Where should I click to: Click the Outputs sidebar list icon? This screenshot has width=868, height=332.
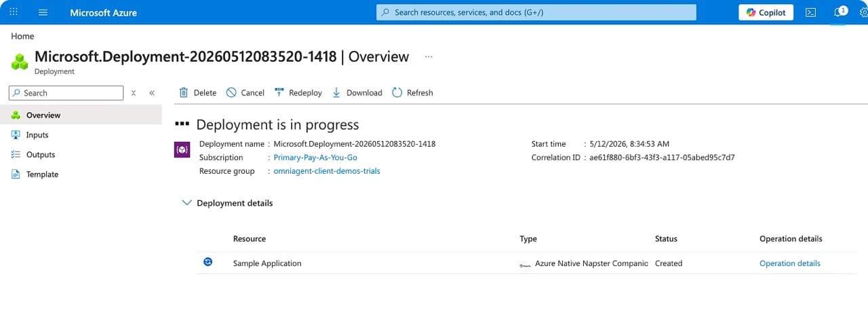click(x=16, y=155)
